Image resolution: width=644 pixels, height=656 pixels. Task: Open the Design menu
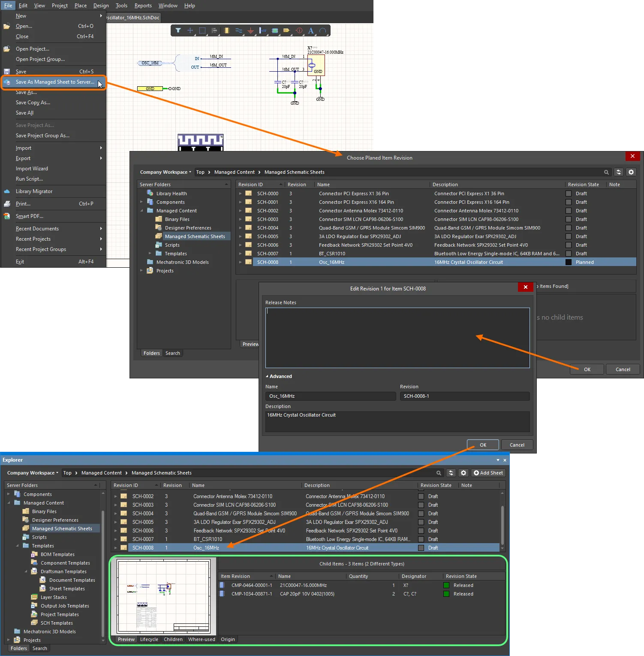tap(101, 6)
